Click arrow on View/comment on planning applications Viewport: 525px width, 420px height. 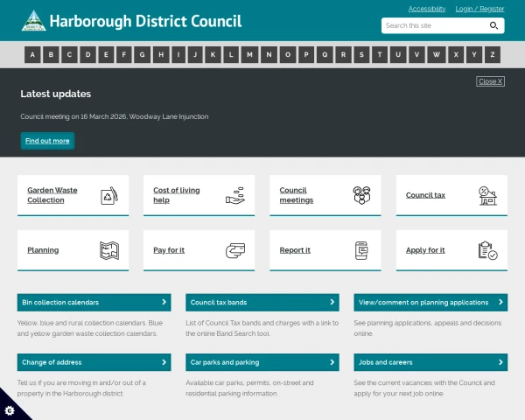tap(500, 302)
